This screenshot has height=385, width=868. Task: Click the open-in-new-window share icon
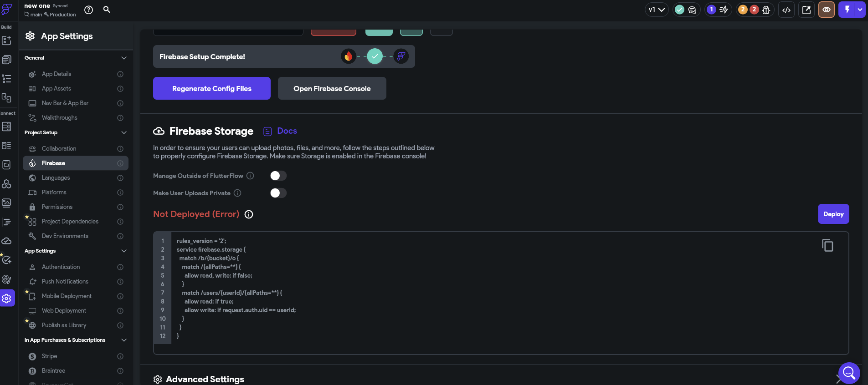pos(806,10)
